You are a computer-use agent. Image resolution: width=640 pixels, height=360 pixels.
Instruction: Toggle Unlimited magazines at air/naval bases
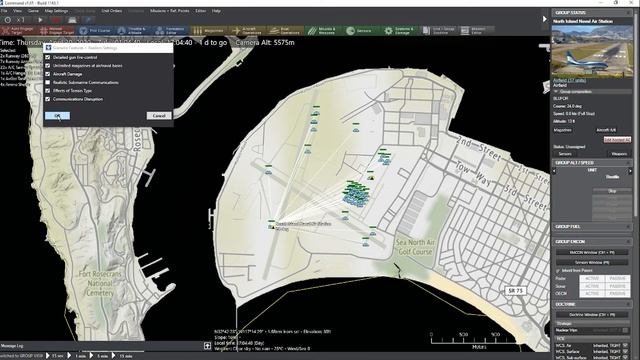point(48,65)
